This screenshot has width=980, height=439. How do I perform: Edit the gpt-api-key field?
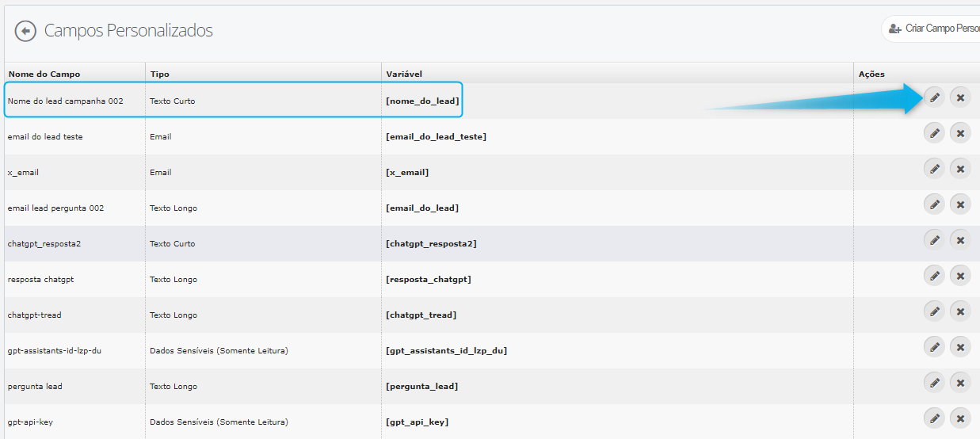935,418
